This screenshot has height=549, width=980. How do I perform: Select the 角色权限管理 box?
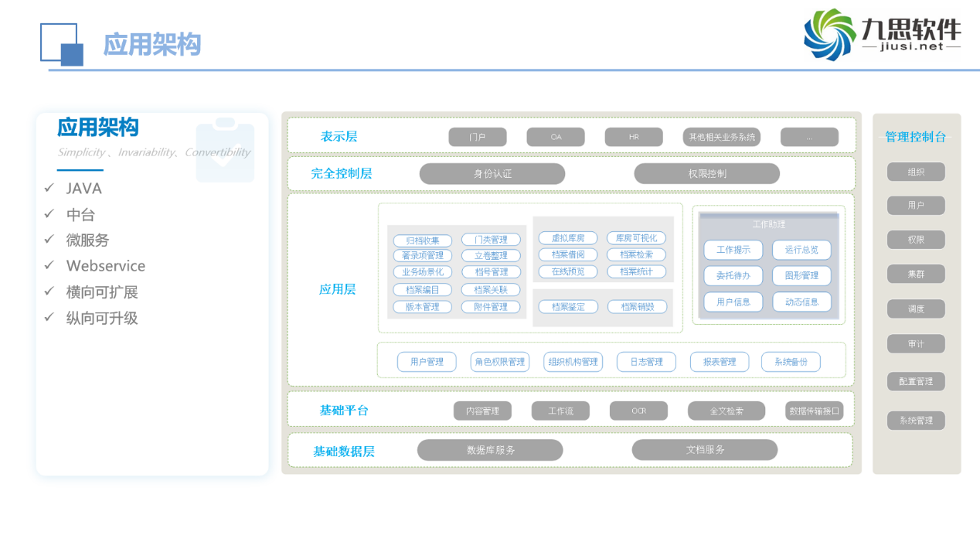click(x=499, y=362)
